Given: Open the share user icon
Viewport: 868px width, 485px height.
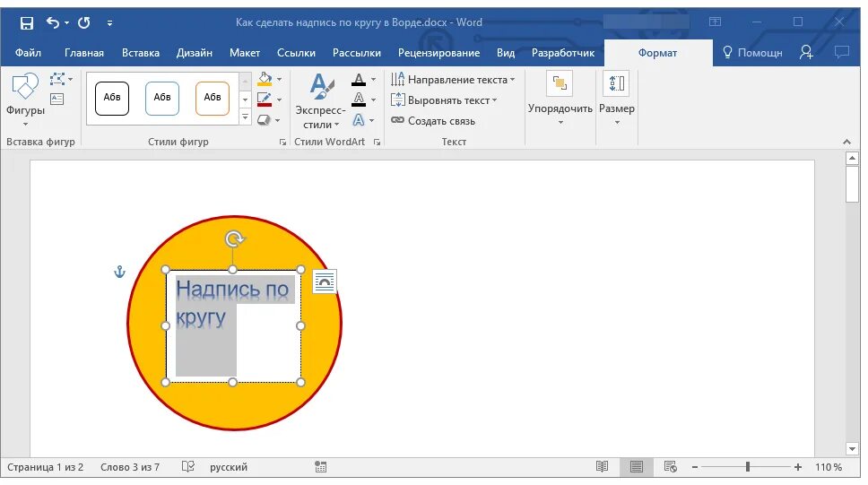Looking at the screenshot, I should point(806,52).
